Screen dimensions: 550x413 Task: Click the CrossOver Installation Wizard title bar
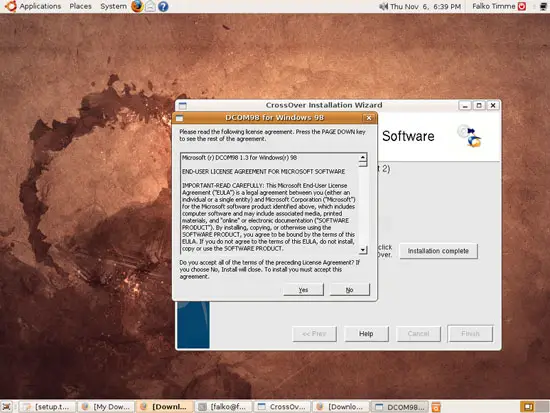click(323, 105)
